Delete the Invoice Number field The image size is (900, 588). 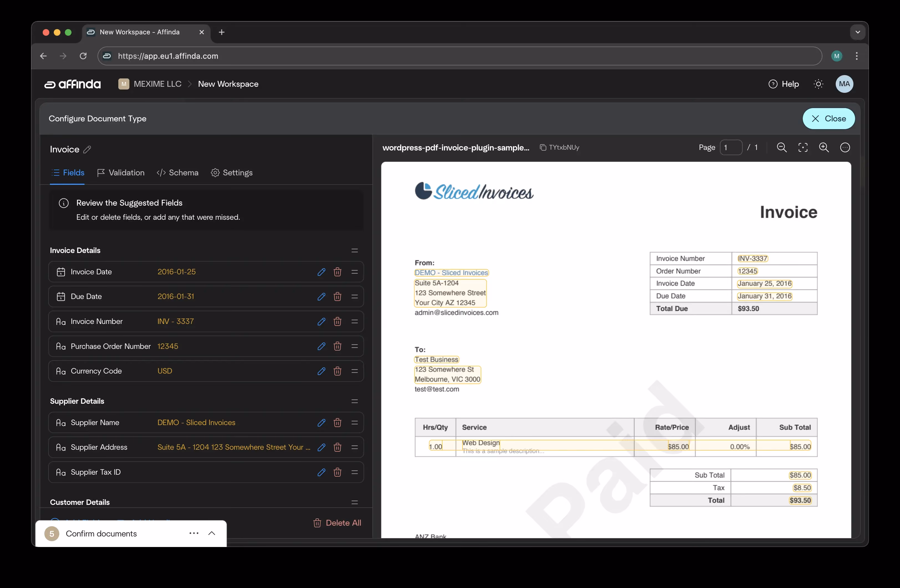(x=337, y=321)
